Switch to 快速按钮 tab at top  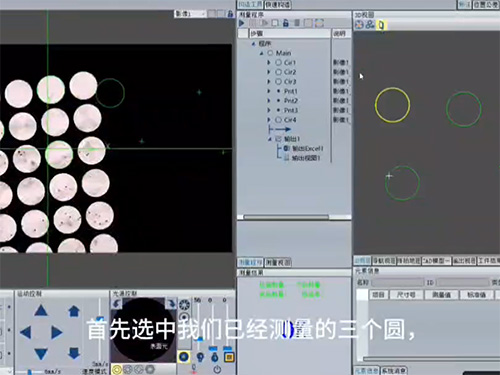tap(277, 4)
